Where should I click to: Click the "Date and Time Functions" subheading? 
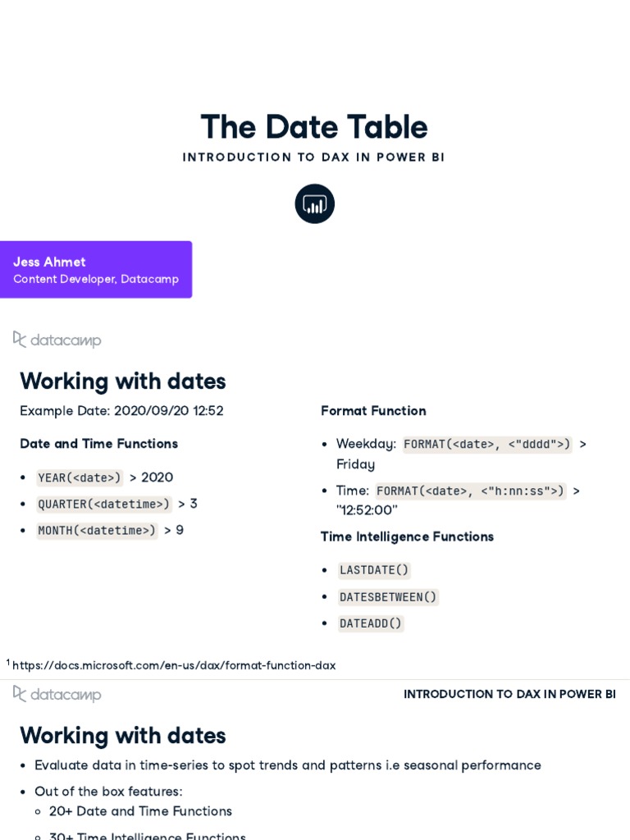[98, 444]
